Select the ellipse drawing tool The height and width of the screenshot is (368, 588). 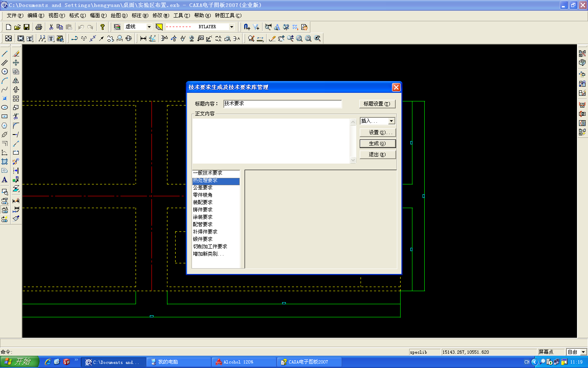5,108
